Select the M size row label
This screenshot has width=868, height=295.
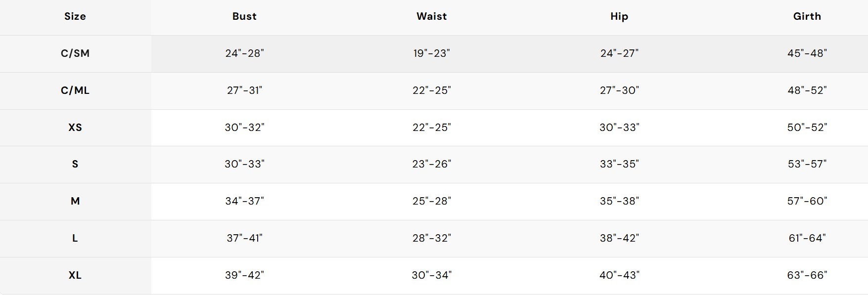click(x=75, y=201)
